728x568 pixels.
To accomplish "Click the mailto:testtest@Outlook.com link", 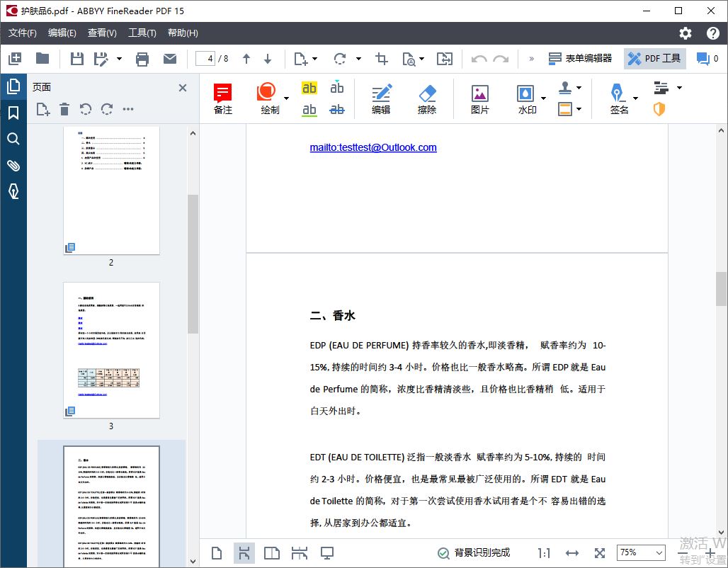I will click(x=373, y=148).
